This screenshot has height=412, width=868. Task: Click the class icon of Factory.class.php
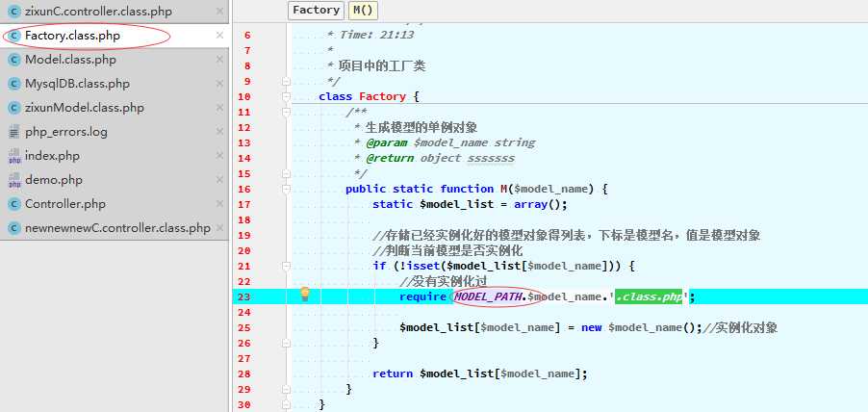(x=14, y=36)
